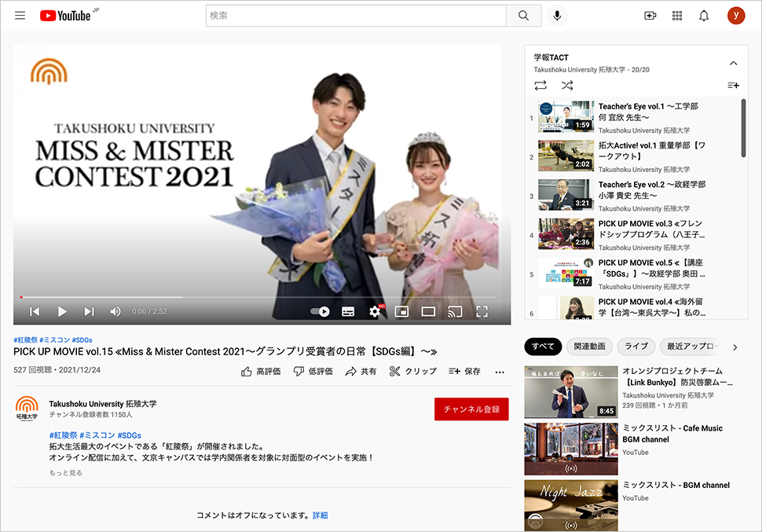Start voice search with microphone icon
The image size is (762, 532).
click(x=557, y=16)
